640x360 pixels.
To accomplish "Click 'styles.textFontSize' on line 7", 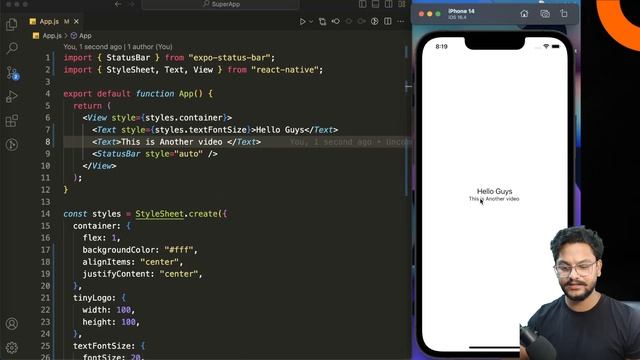I will tap(200, 130).
